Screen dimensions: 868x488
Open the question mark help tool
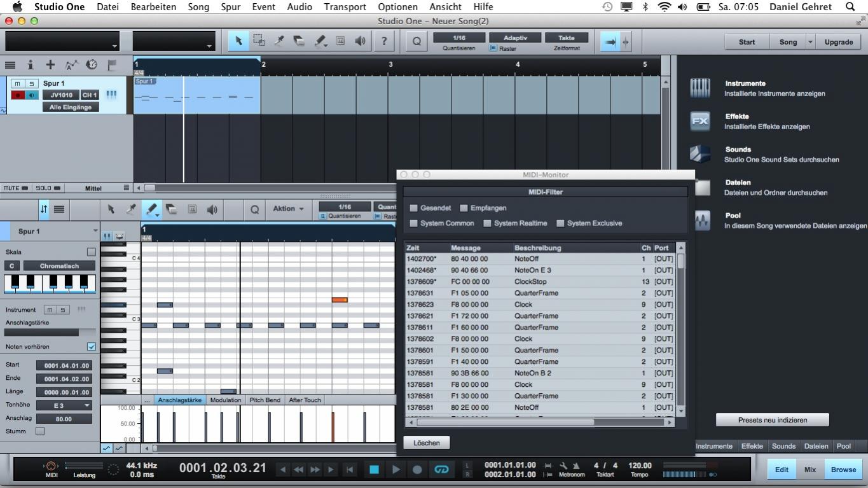(383, 41)
